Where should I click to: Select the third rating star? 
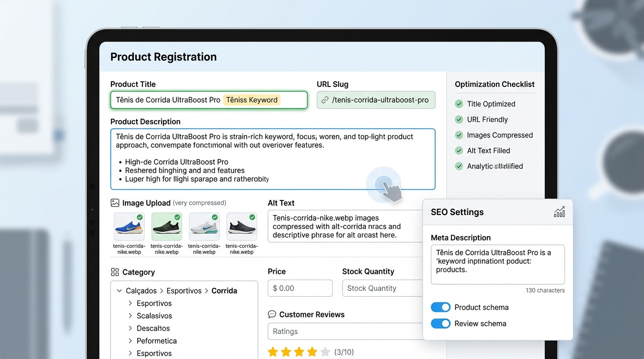click(300, 352)
